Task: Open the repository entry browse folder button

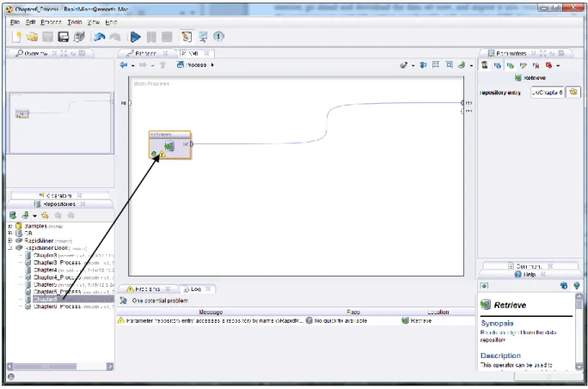Action: [573, 92]
